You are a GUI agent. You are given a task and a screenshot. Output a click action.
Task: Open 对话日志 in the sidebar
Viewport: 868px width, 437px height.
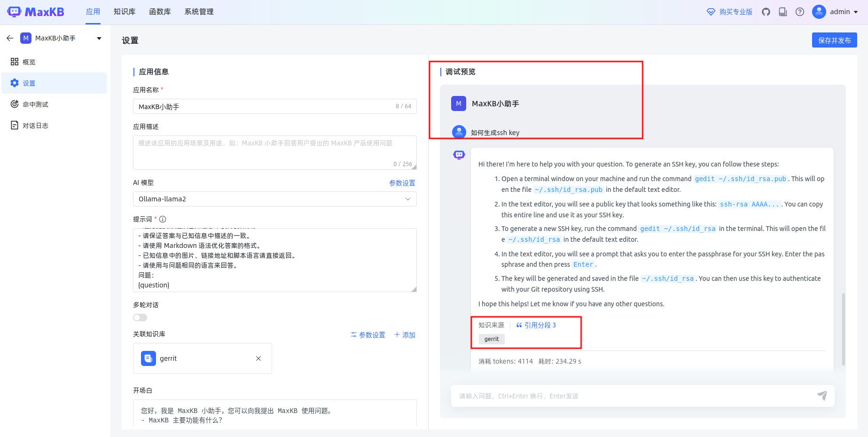click(x=54, y=125)
